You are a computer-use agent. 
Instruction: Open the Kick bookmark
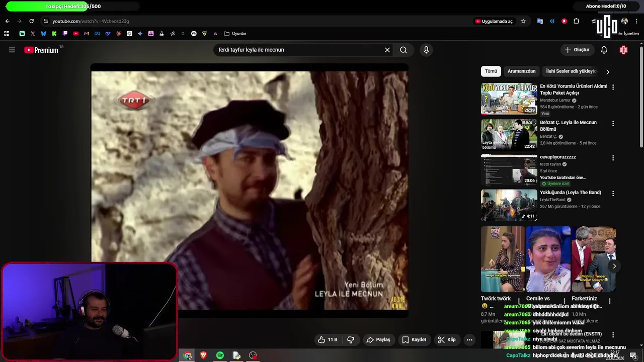54,34
